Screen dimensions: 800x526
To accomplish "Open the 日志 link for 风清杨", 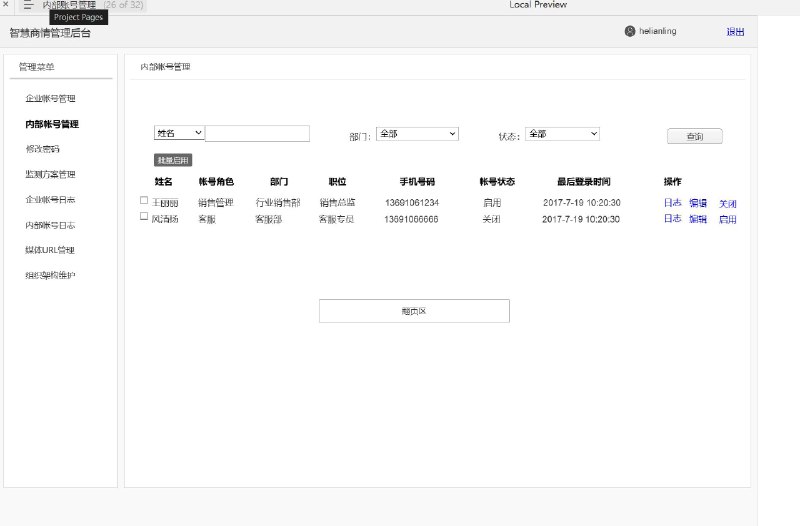I will [x=672, y=218].
